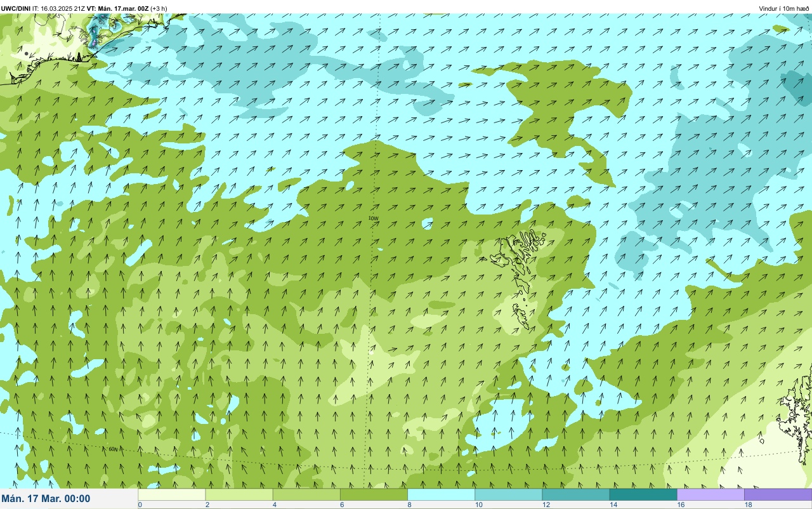This screenshot has height=509, width=812.
Task: Click the legend value '18'
Action: click(x=747, y=505)
